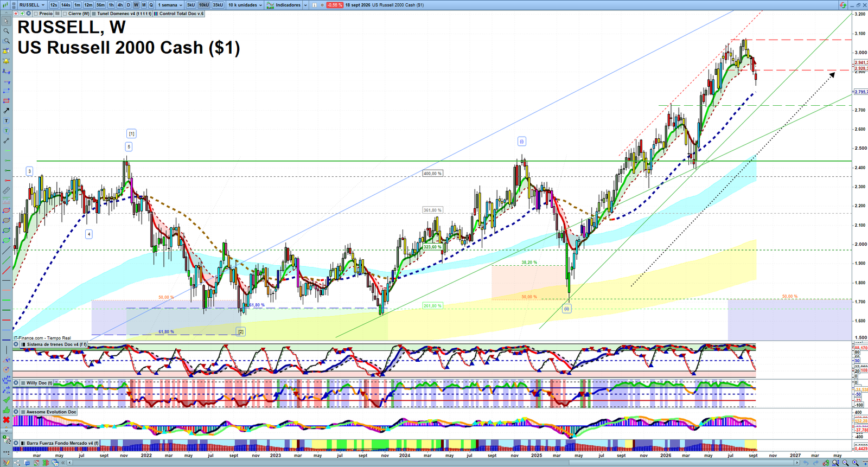Viewport: 868px width, 467px height.
Task: Switch to the 4h timeframe
Action: [x=120, y=5]
